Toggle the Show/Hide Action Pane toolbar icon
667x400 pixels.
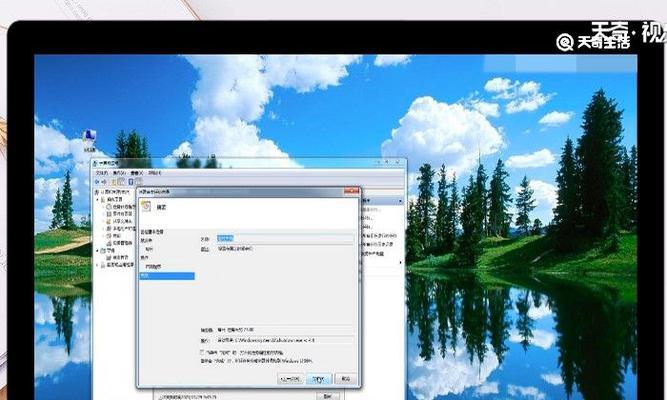139,182
